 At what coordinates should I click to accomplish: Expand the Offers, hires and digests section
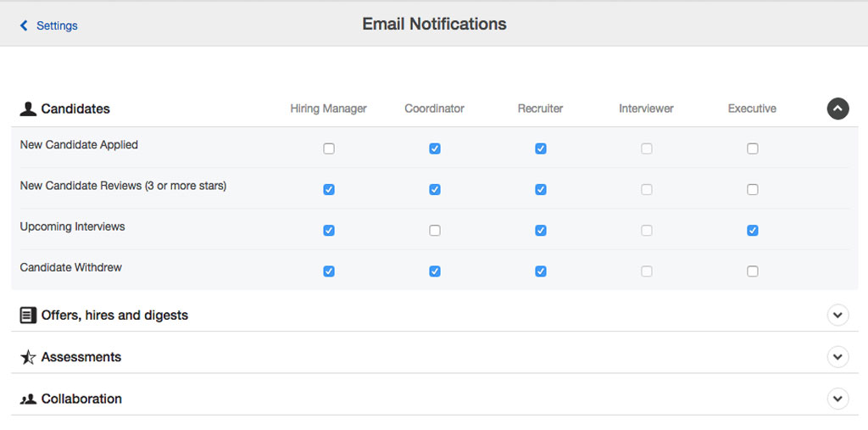[837, 316]
